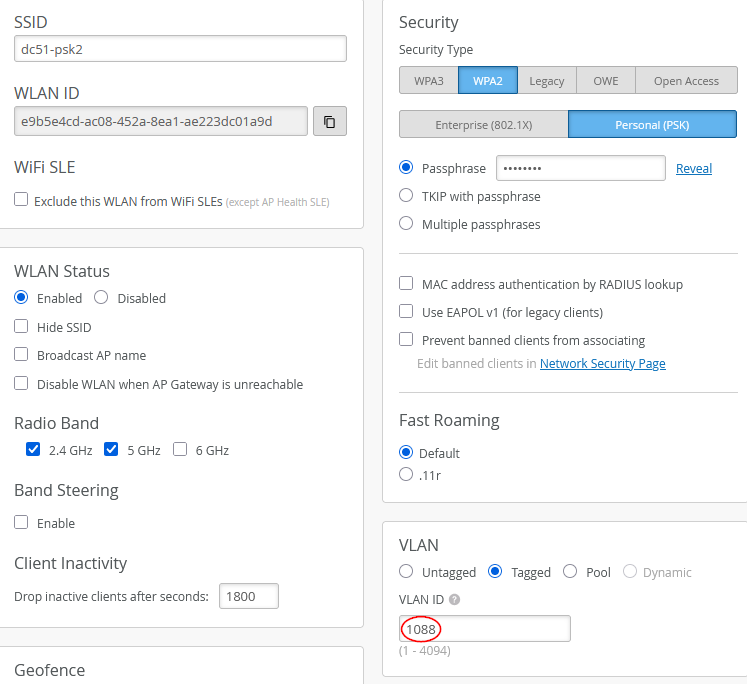Select .11r fast roaming
The image size is (747, 684).
pyautogui.click(x=406, y=474)
